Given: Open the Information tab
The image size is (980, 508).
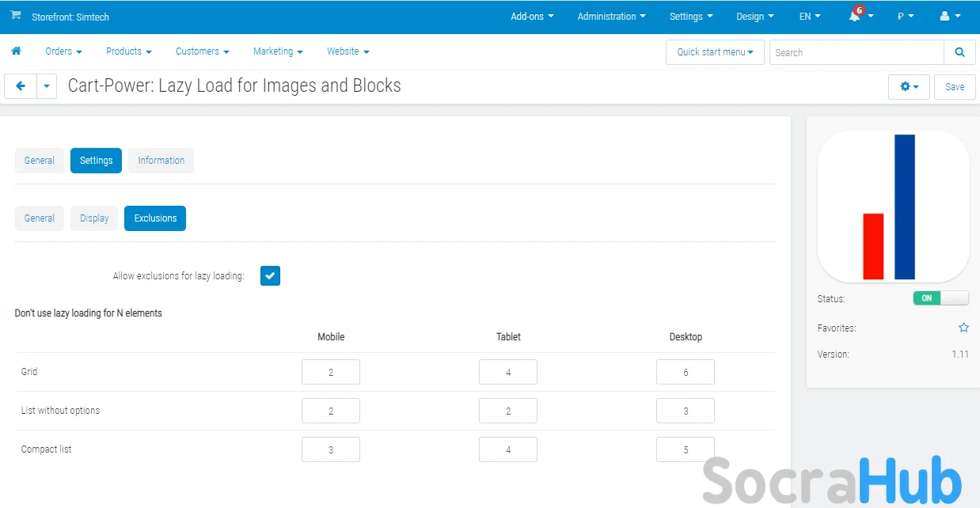Looking at the screenshot, I should (161, 161).
